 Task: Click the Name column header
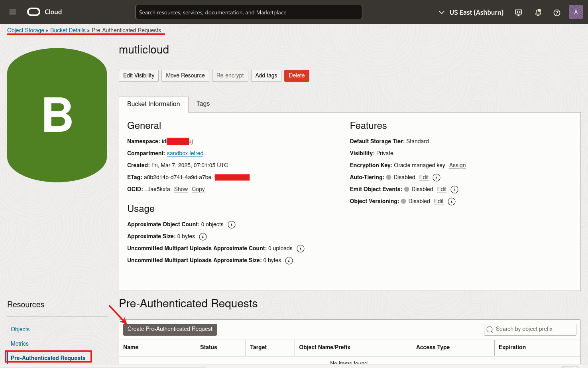pyautogui.click(x=157, y=348)
